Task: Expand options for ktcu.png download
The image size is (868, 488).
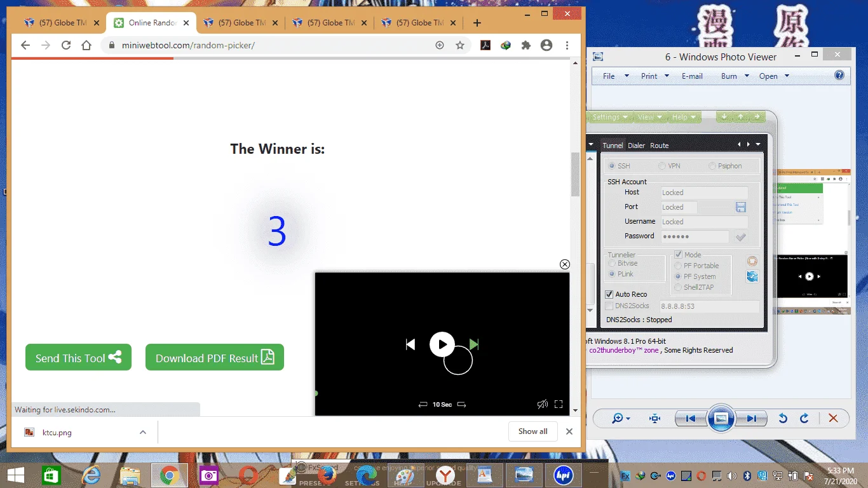Action: 143,432
